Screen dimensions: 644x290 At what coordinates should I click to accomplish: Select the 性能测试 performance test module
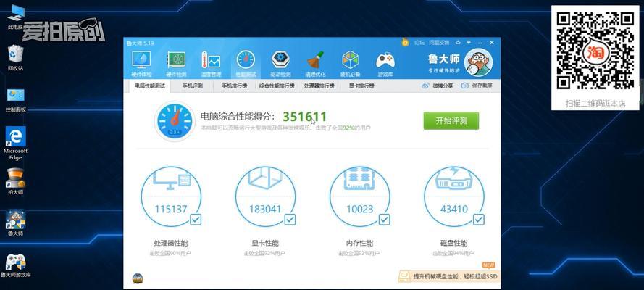coord(246,64)
